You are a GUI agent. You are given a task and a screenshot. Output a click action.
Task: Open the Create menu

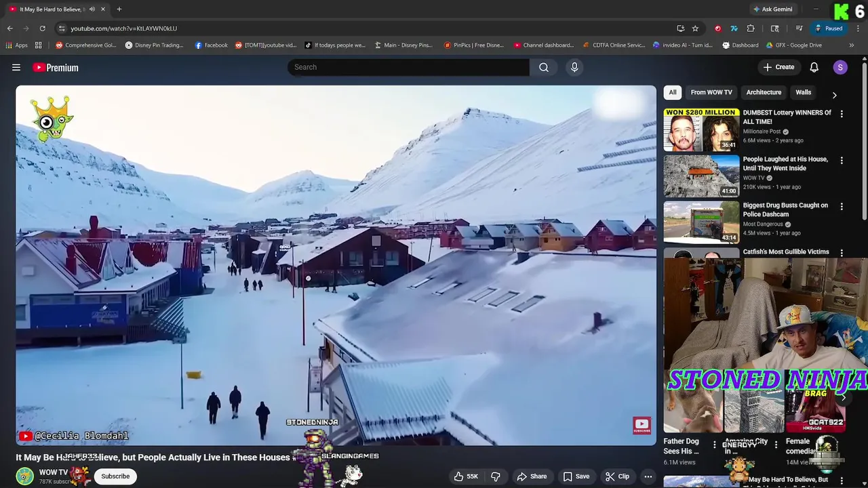point(778,67)
